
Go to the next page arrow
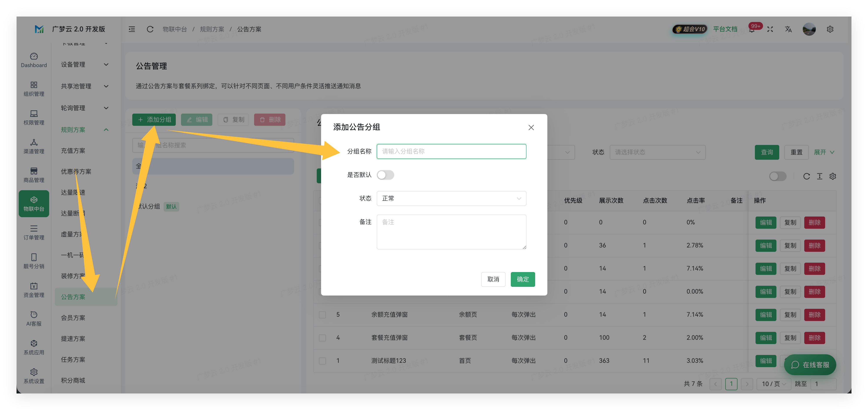pyautogui.click(x=747, y=384)
